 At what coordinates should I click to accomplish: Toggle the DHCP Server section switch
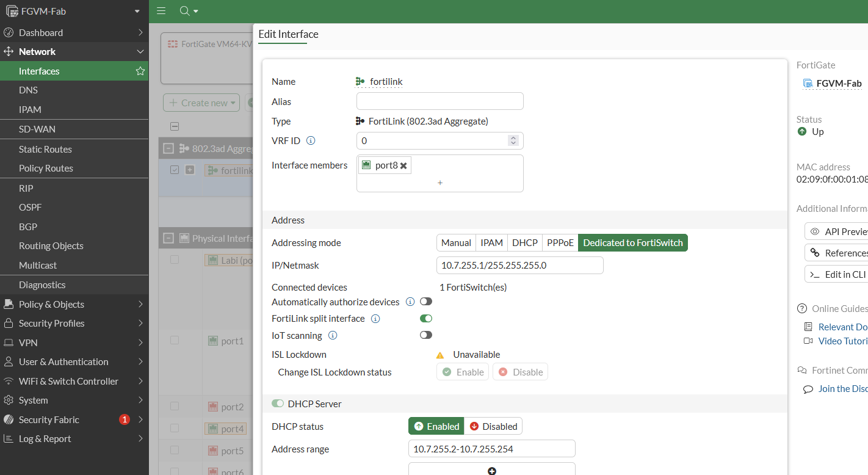tap(278, 404)
